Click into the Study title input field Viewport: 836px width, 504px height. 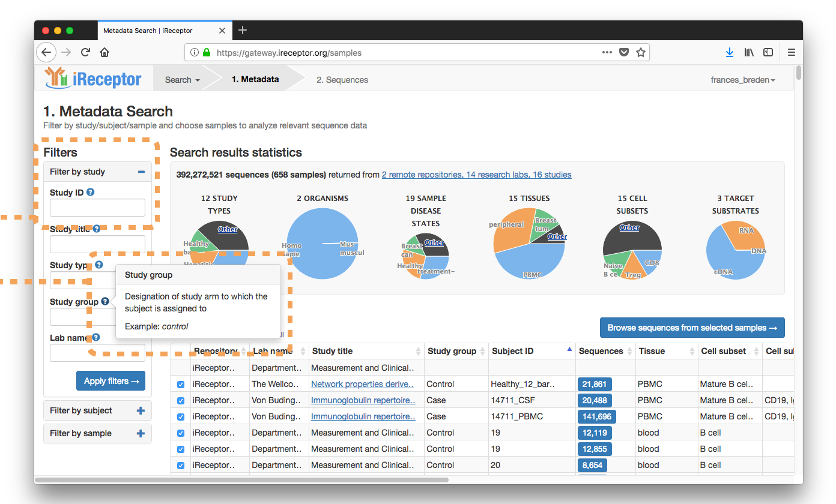click(x=97, y=244)
